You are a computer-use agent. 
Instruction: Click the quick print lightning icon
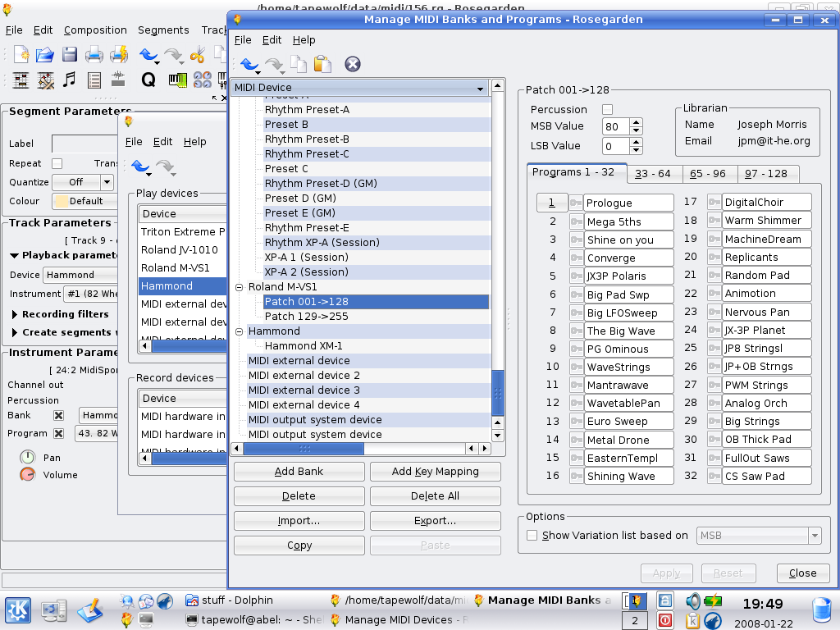click(x=119, y=54)
